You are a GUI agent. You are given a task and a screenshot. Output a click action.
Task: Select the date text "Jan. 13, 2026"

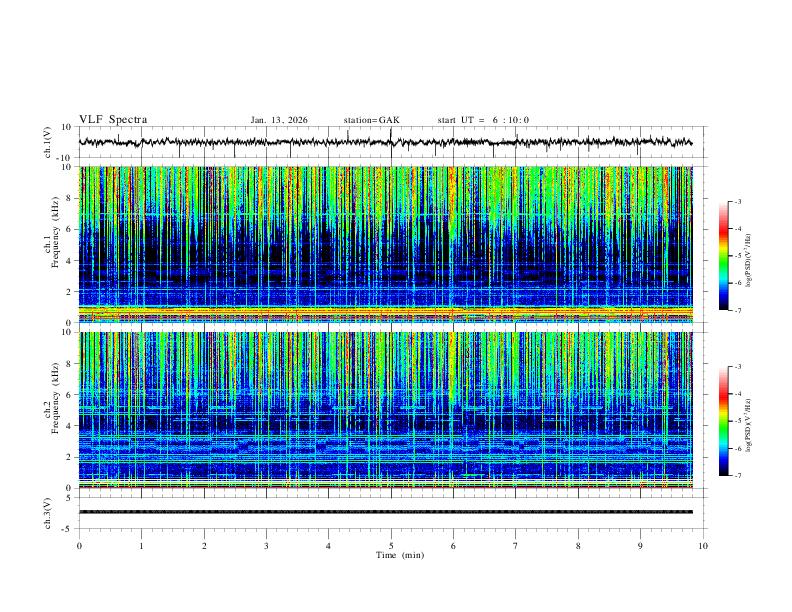(279, 120)
